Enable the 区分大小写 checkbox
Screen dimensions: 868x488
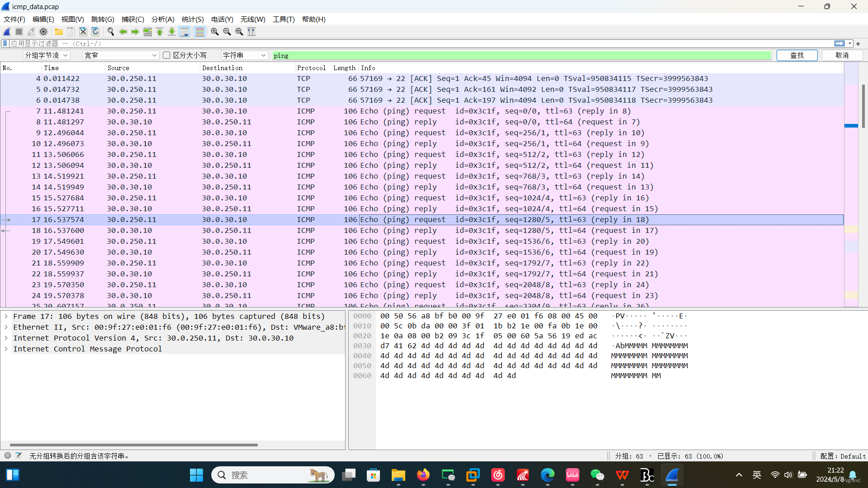(166, 55)
